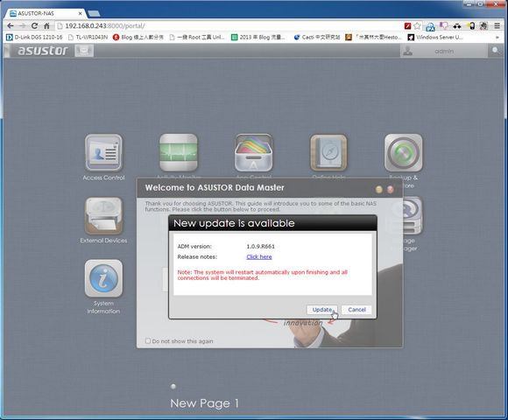The image size is (508, 420).
Task: Show more bookmarks chevron
Action: tap(497, 38)
